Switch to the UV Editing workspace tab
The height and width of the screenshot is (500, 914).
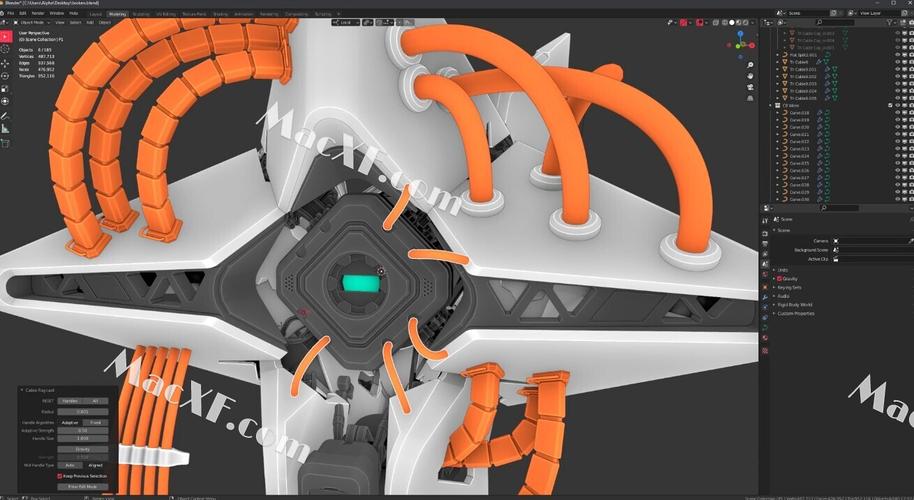pyautogui.click(x=166, y=13)
